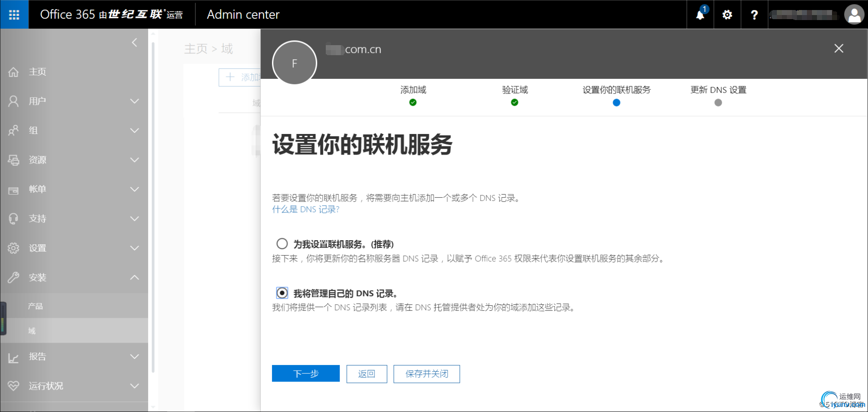Expand the 用户 menu chevron

click(x=134, y=101)
